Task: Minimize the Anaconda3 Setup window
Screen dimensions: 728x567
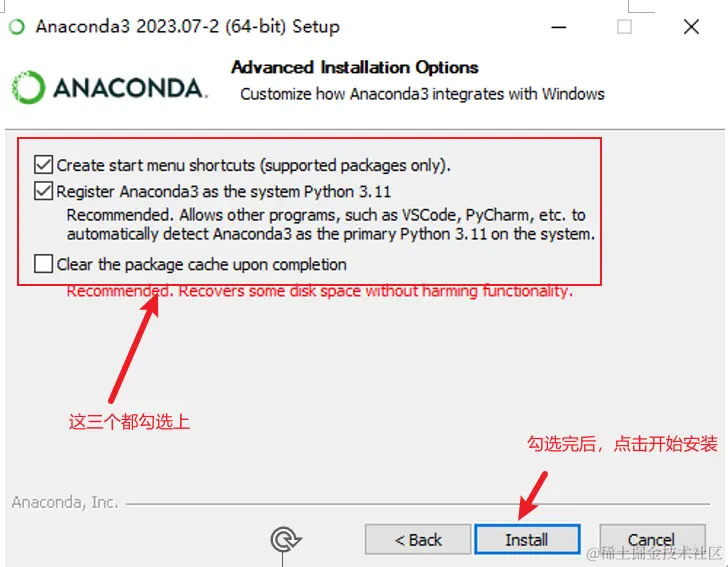Action: click(559, 27)
